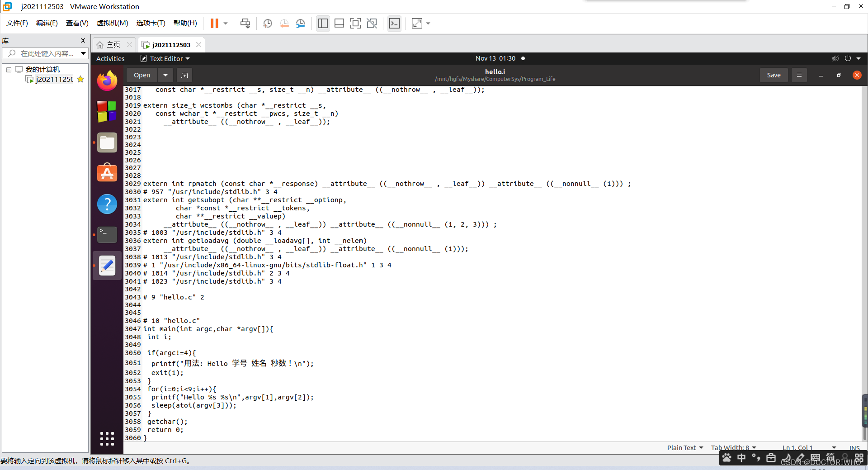
Task: Collapse the 我的计算机 tree node
Action: click(9, 70)
